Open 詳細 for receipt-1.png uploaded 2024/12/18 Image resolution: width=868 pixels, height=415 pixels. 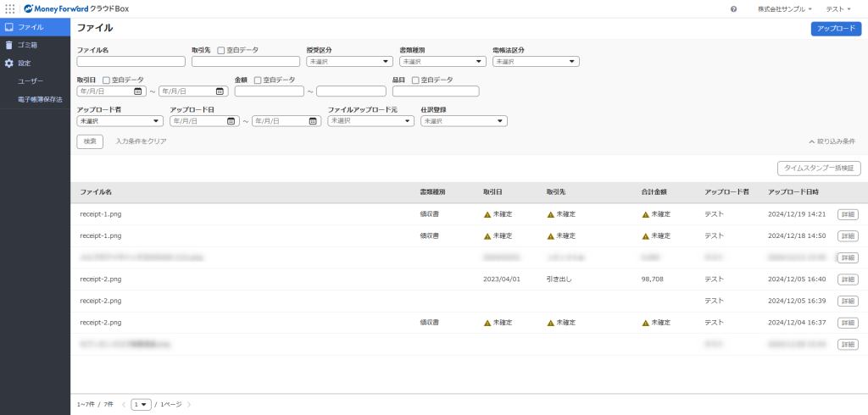(x=848, y=235)
